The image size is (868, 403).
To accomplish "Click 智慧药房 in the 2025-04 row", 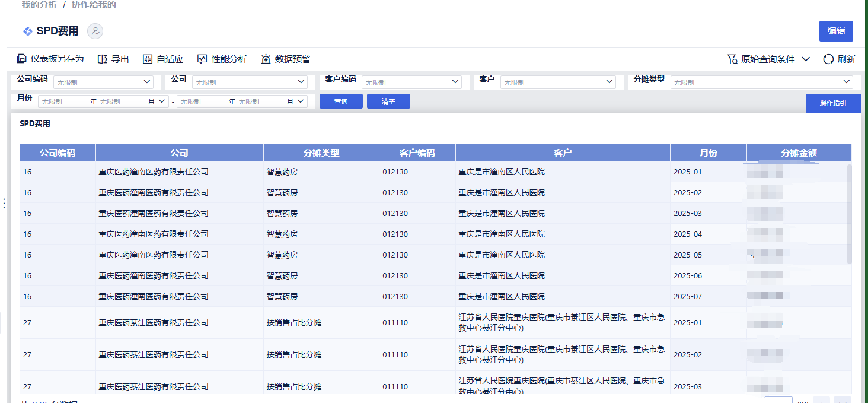I will pos(282,234).
